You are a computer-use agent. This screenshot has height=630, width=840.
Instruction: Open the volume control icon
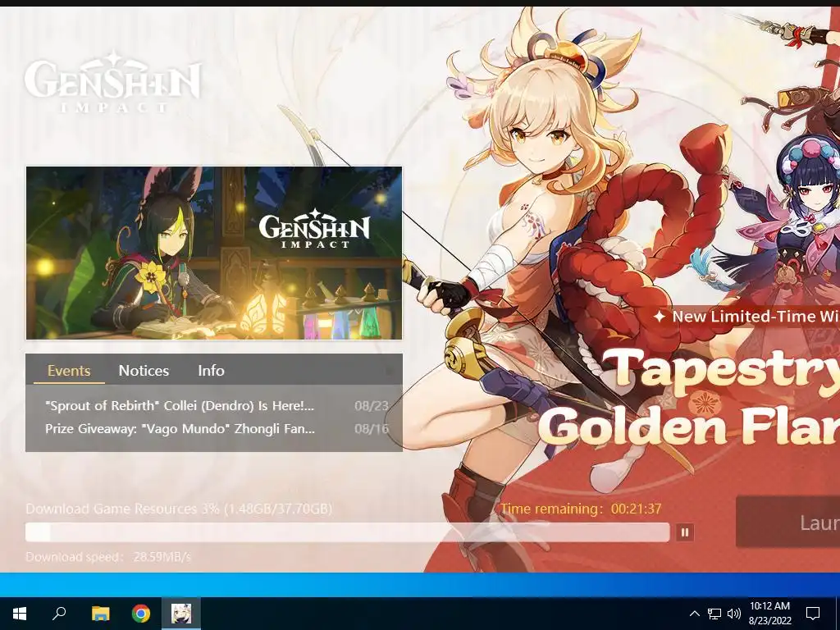tap(734, 614)
